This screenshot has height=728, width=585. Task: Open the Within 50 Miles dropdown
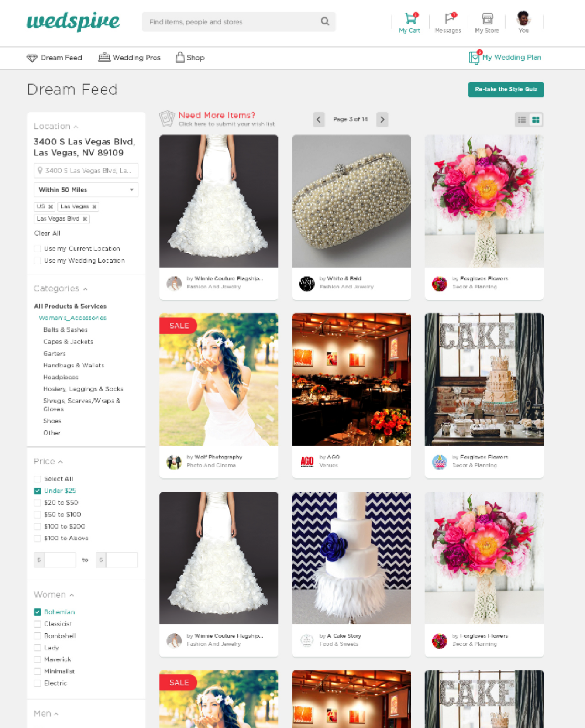click(x=86, y=190)
